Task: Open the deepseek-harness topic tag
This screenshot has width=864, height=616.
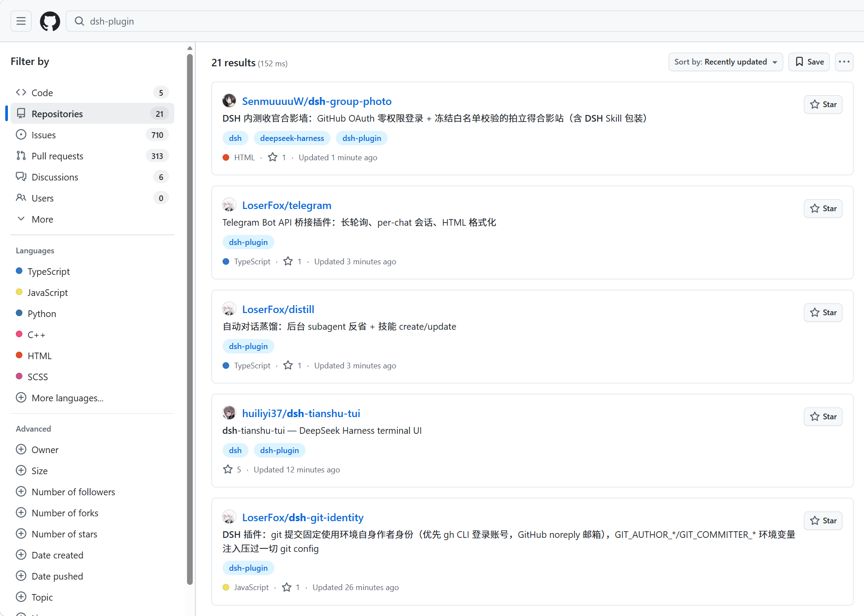Action: click(292, 138)
